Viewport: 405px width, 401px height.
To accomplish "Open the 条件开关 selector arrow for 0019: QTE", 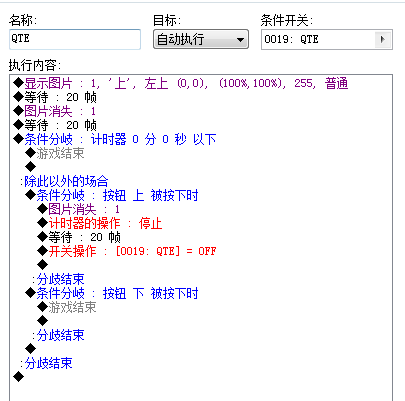I will click(383, 39).
